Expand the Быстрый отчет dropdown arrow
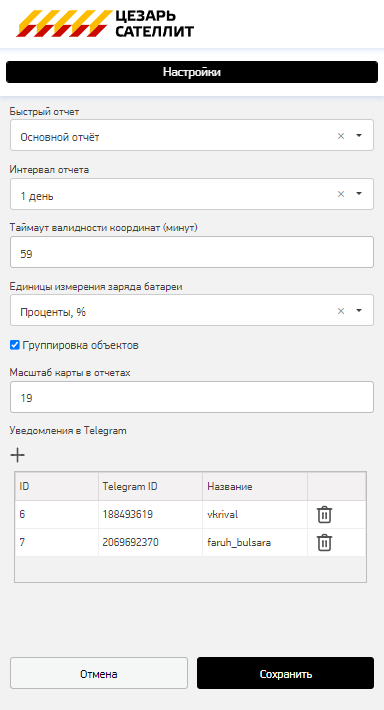384x710 pixels. (359, 135)
